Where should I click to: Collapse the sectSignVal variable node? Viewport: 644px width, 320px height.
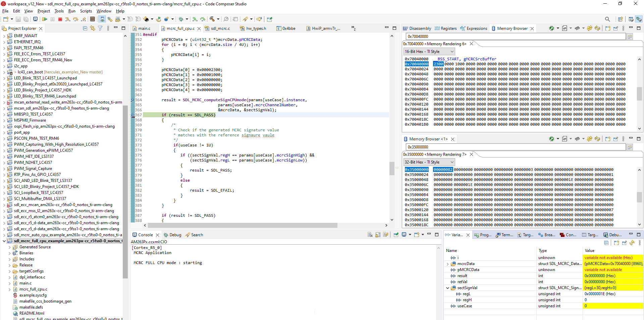(x=447, y=288)
